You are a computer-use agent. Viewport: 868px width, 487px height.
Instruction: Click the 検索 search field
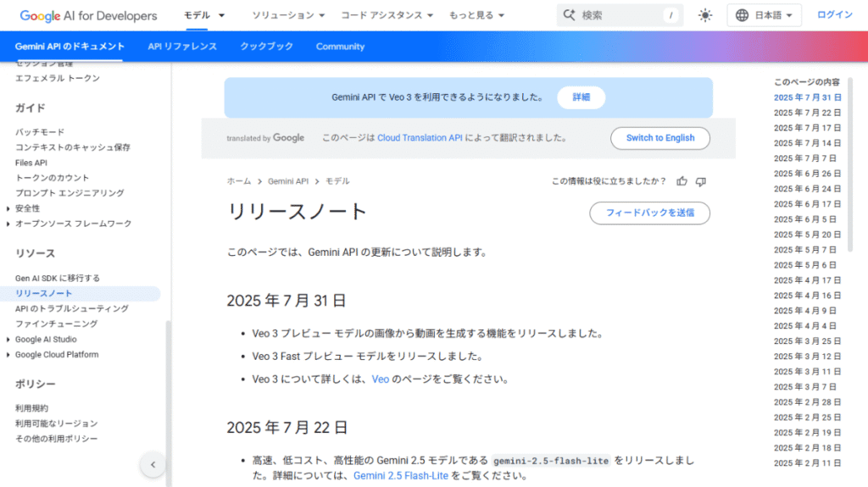pos(620,15)
